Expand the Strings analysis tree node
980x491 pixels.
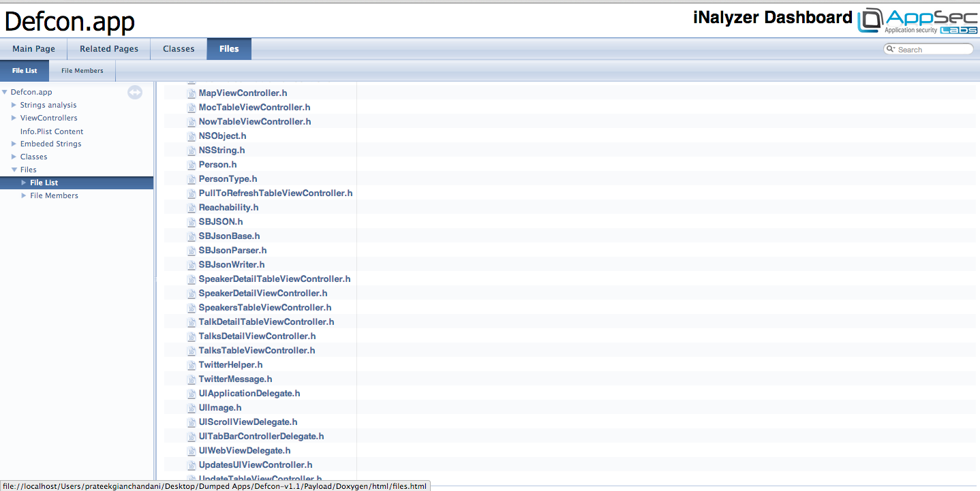(14, 105)
